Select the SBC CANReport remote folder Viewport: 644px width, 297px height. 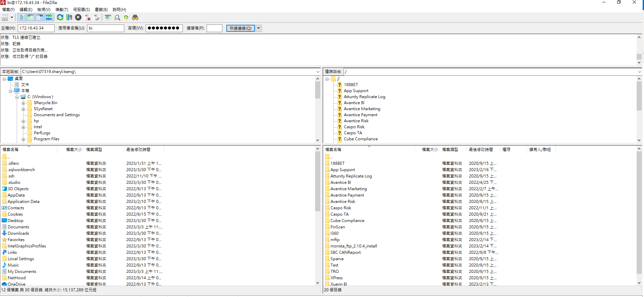click(x=345, y=252)
